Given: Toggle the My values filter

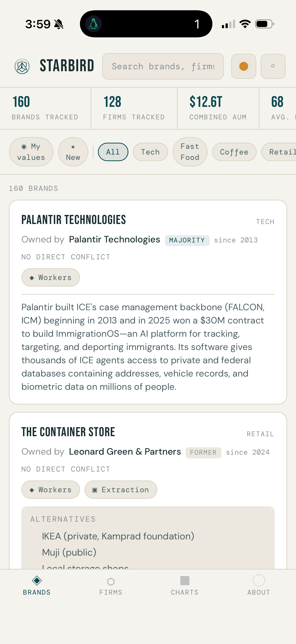Looking at the screenshot, I should [x=31, y=152].
